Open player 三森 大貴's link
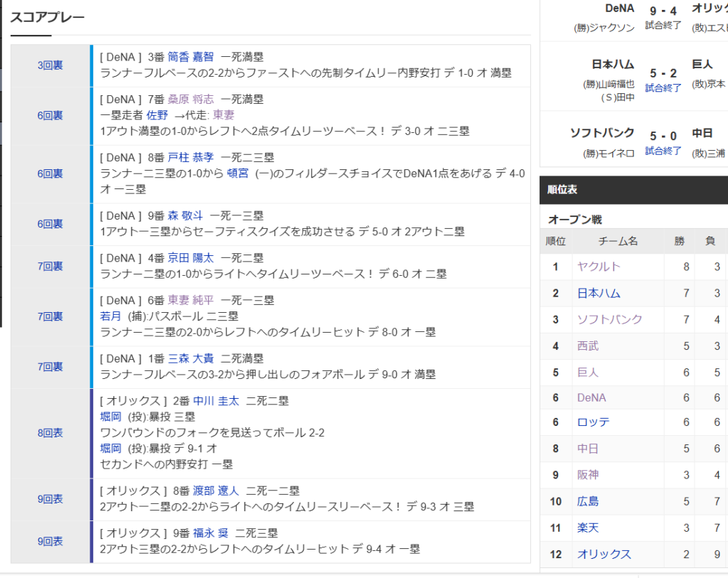728x578 pixels. pos(191,358)
